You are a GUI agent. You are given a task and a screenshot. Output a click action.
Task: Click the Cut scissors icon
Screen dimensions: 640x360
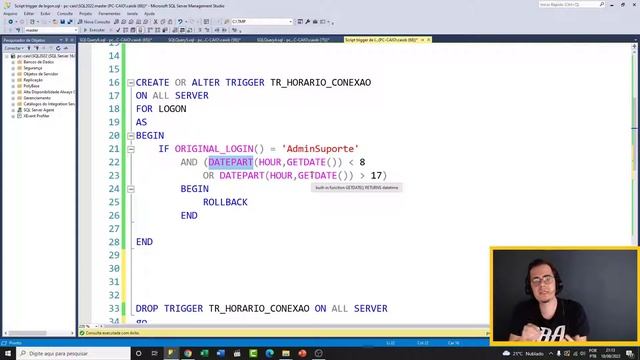(156, 22)
